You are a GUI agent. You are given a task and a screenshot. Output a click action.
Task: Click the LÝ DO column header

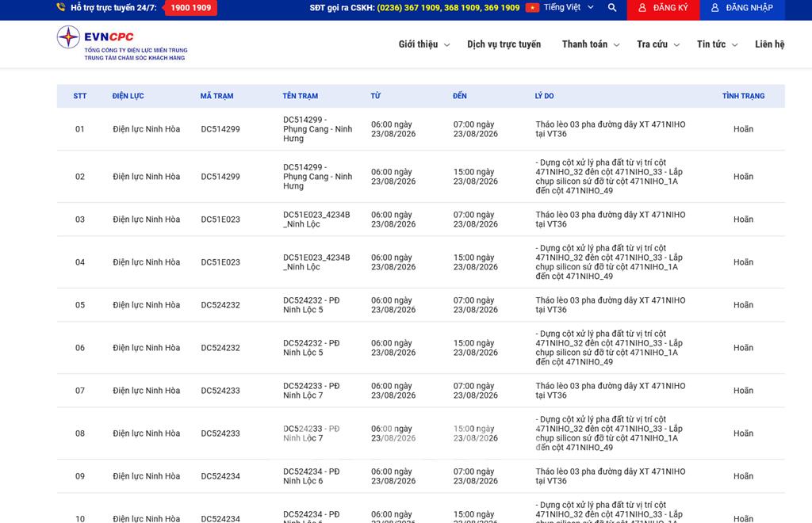pyautogui.click(x=544, y=96)
